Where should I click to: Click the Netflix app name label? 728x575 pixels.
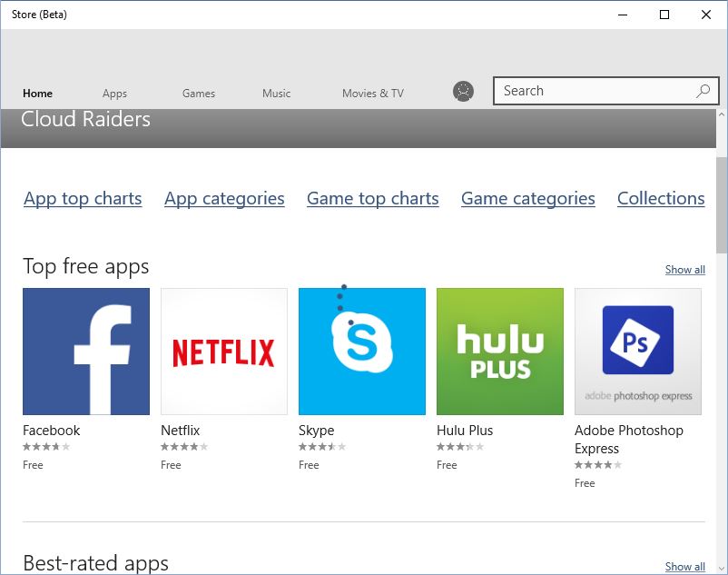tap(180, 431)
